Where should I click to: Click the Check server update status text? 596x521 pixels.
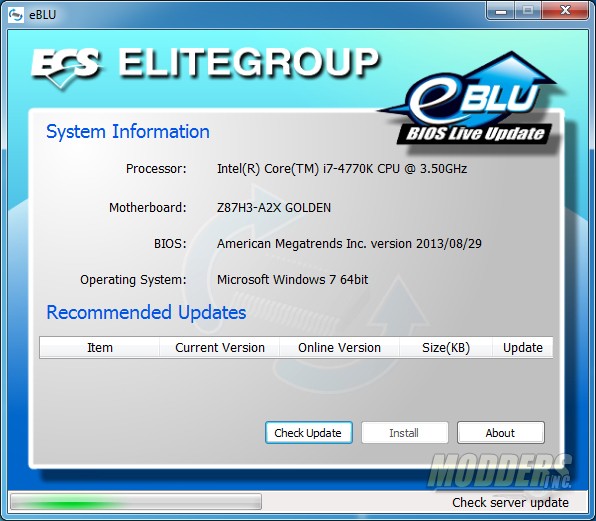pos(510,502)
